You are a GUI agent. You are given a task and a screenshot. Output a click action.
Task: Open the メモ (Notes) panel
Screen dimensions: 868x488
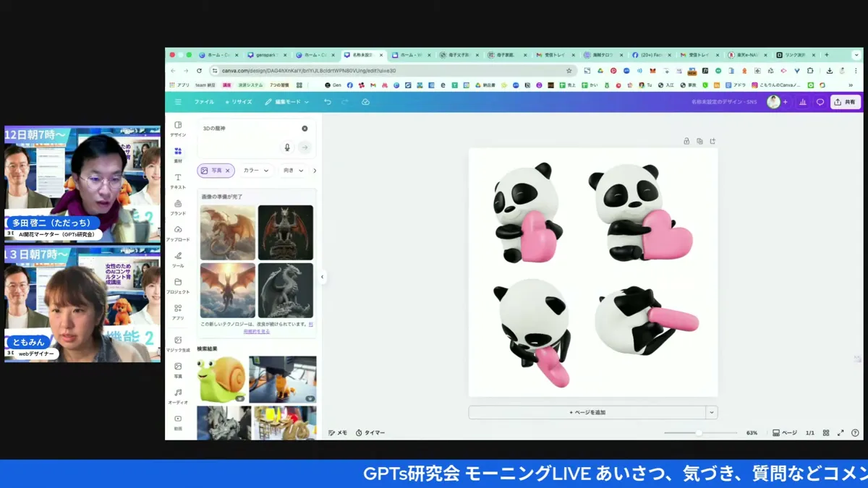pos(338,432)
